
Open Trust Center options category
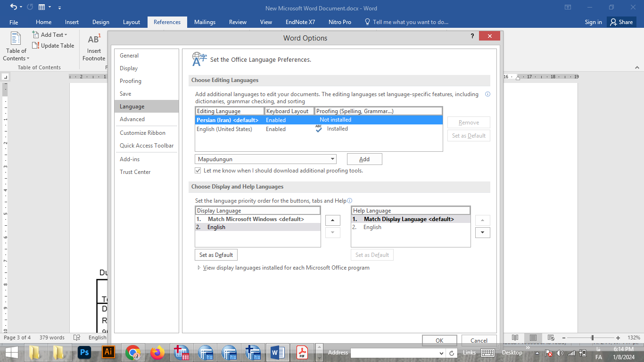[x=147, y=172]
